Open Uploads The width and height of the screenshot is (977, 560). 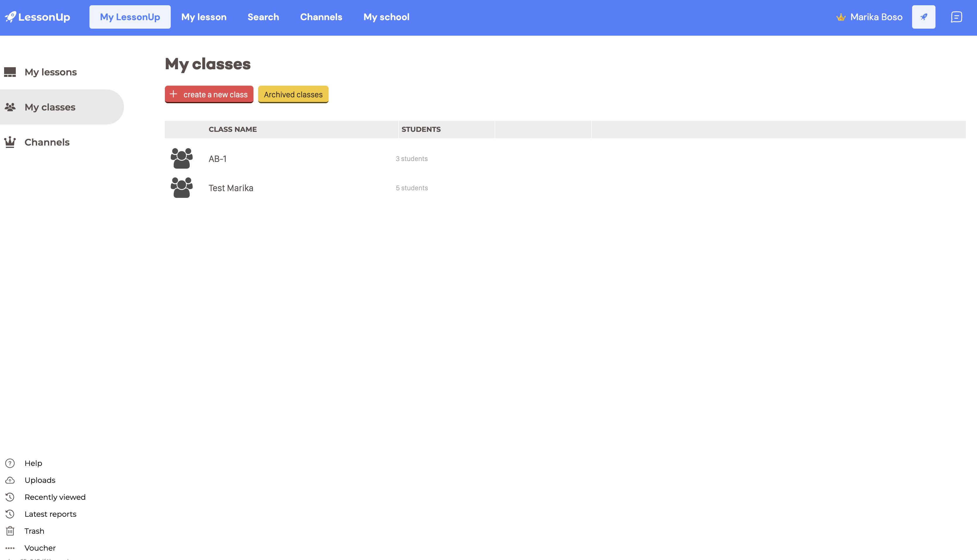(40, 481)
